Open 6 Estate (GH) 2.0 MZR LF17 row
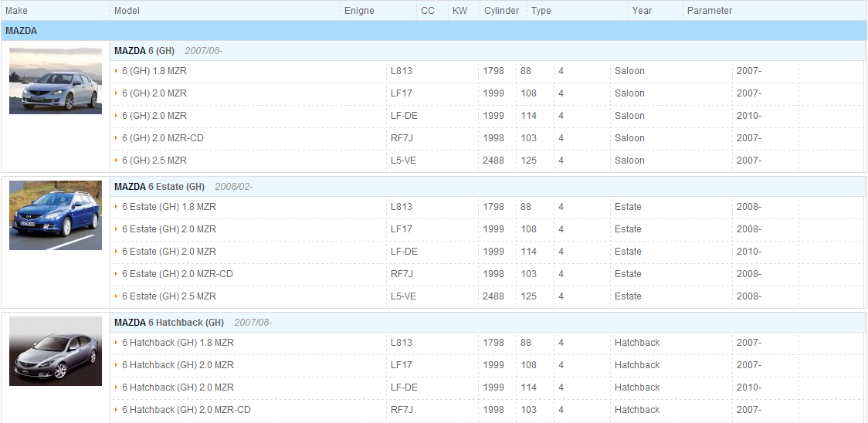This screenshot has height=423, width=868. 169,229
